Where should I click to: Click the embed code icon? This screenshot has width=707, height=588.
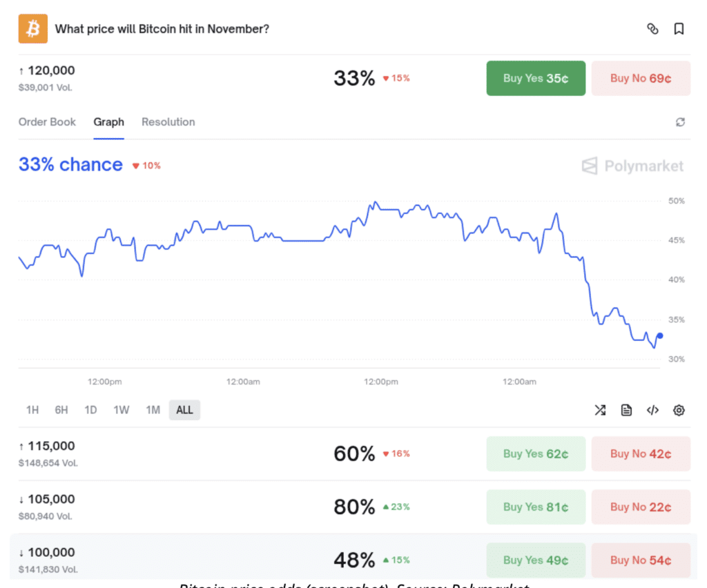click(x=652, y=410)
